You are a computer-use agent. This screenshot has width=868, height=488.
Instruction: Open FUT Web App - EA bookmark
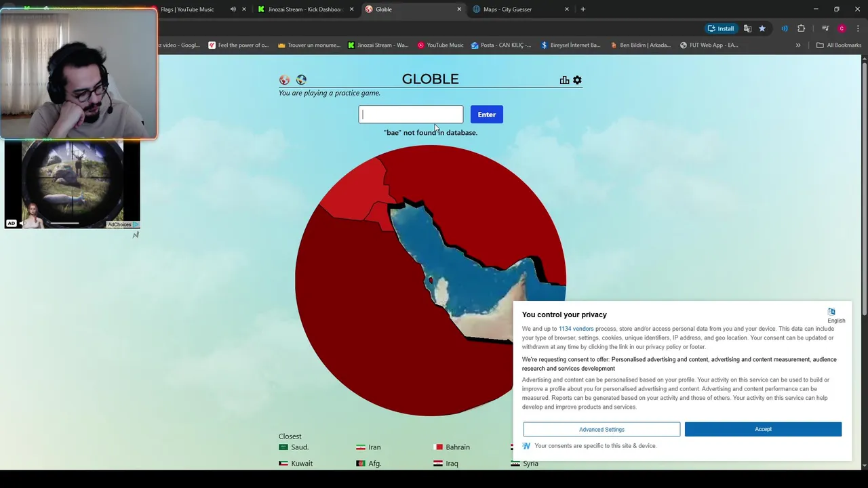pos(709,45)
